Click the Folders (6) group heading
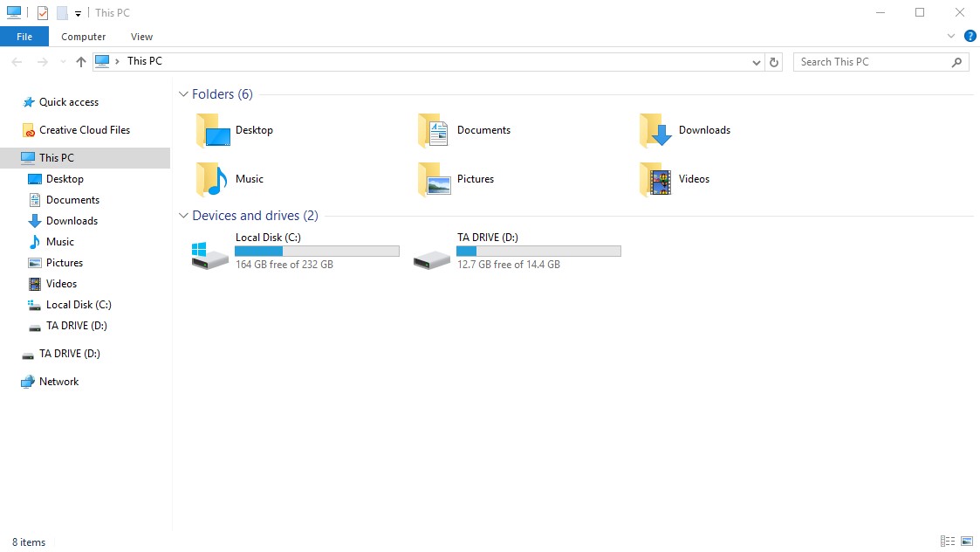 223,93
